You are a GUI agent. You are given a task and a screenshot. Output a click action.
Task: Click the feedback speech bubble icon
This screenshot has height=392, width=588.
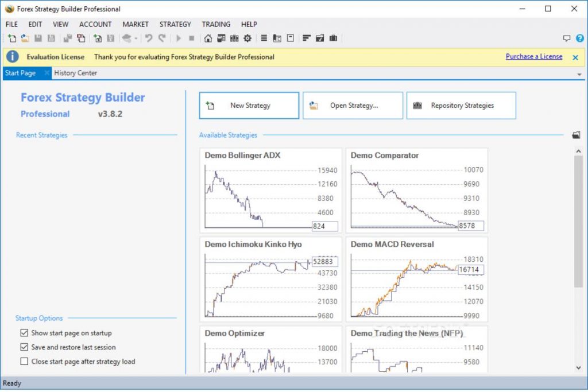[x=567, y=38]
